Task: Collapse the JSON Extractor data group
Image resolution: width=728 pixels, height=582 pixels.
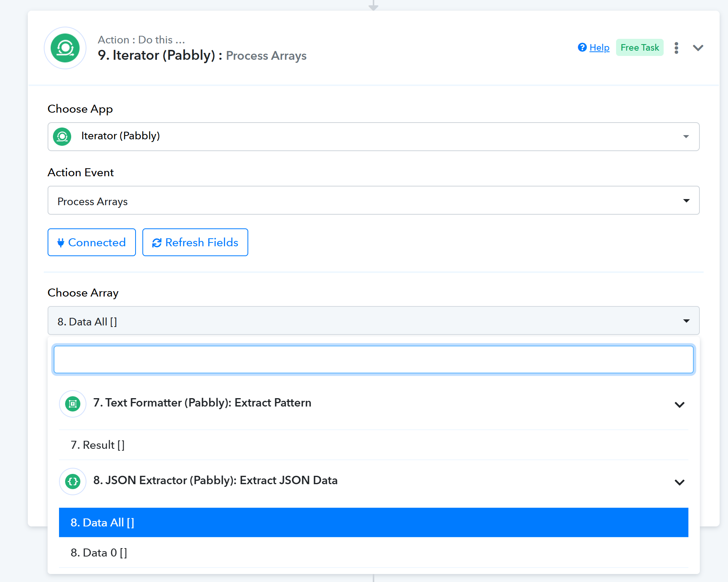Action: [680, 482]
